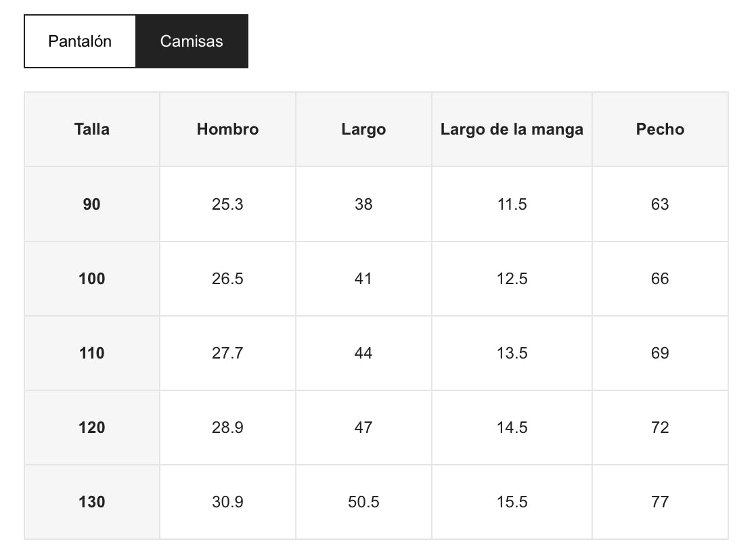
Task: Click the Pecho column header
Action: click(x=660, y=129)
